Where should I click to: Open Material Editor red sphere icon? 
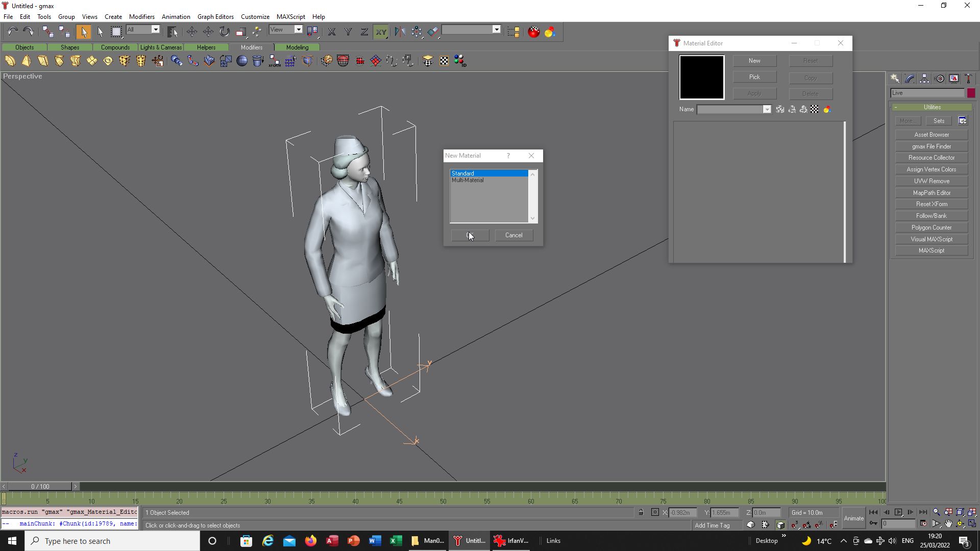[533, 32]
